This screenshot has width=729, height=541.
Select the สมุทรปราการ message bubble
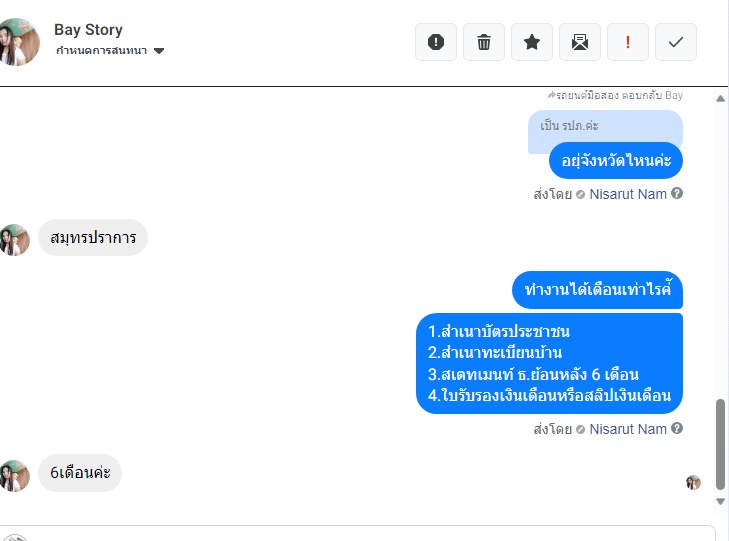point(93,238)
